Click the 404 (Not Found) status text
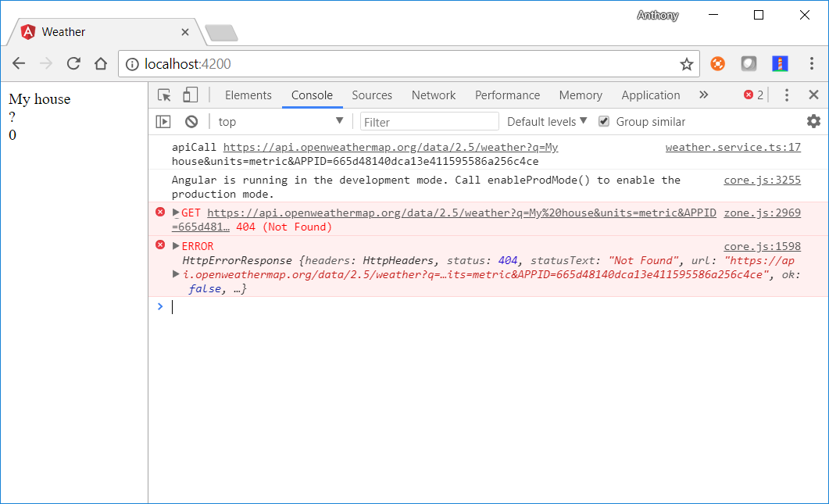The image size is (829, 504). 284,227
